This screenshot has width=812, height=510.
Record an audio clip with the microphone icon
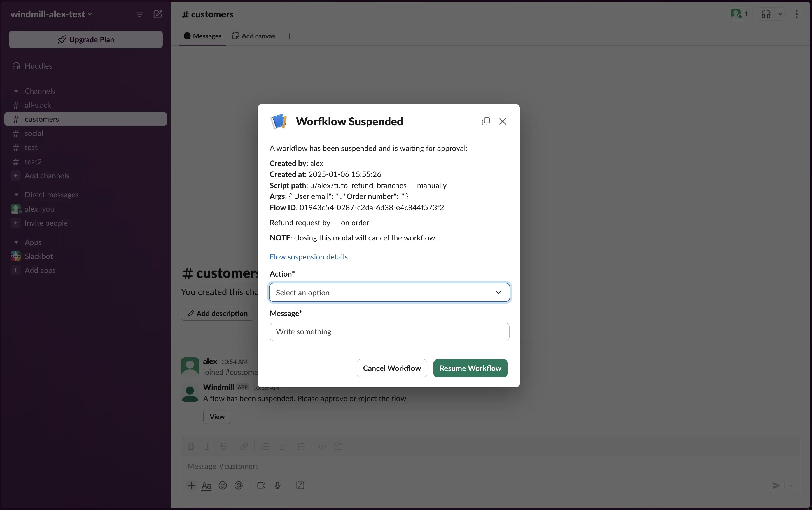(x=277, y=485)
